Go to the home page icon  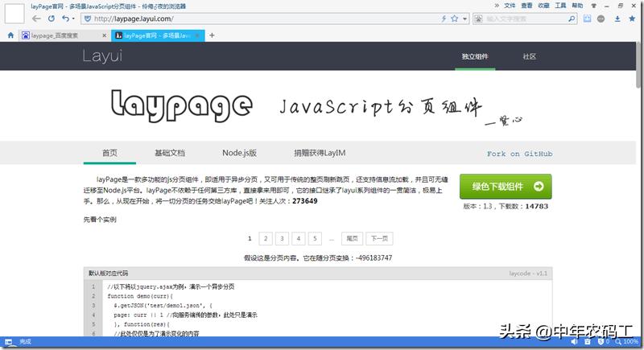(10, 35)
